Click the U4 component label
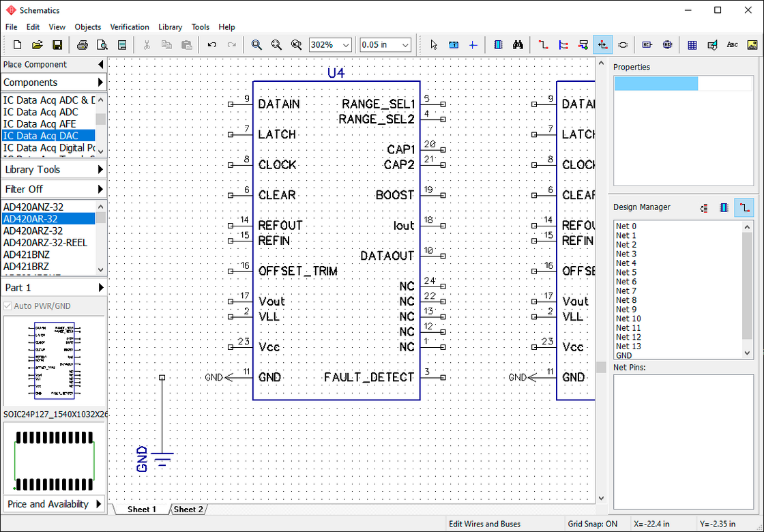Screen dimensions: 764x532 pyautogui.click(x=336, y=74)
